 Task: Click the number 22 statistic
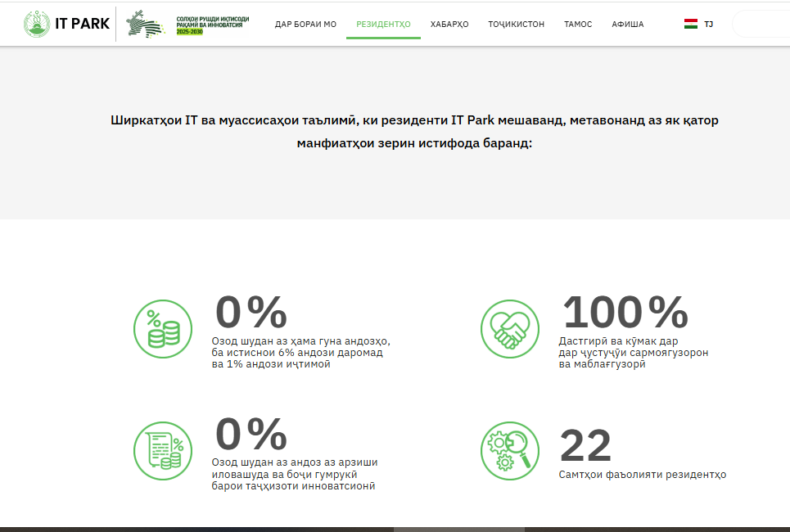585,445
